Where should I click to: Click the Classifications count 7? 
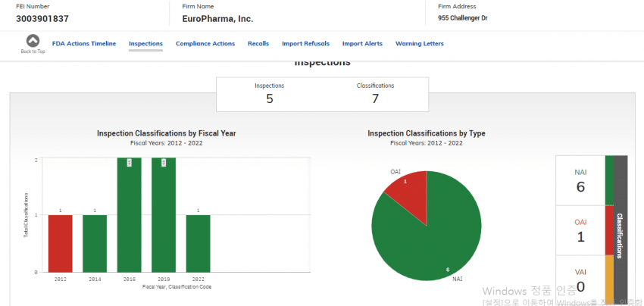pos(375,99)
